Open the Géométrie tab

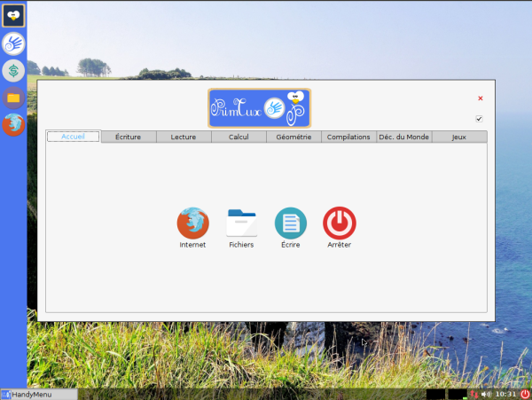pyautogui.click(x=293, y=137)
